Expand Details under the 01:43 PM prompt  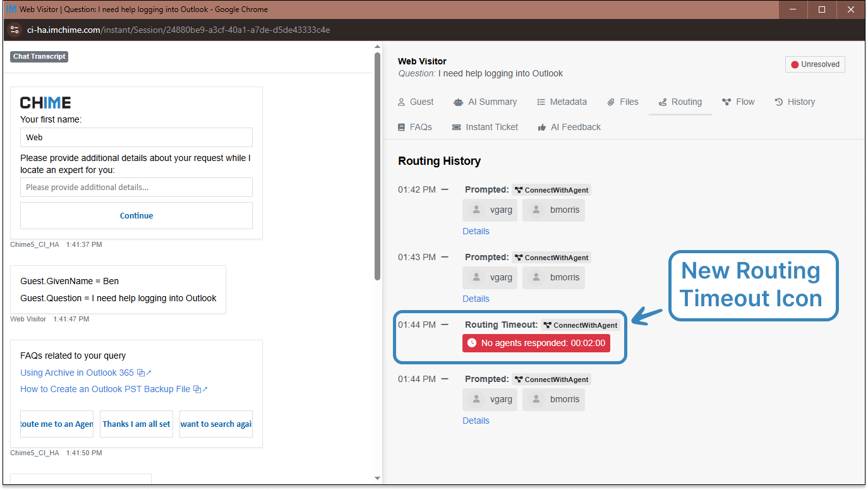coord(476,299)
